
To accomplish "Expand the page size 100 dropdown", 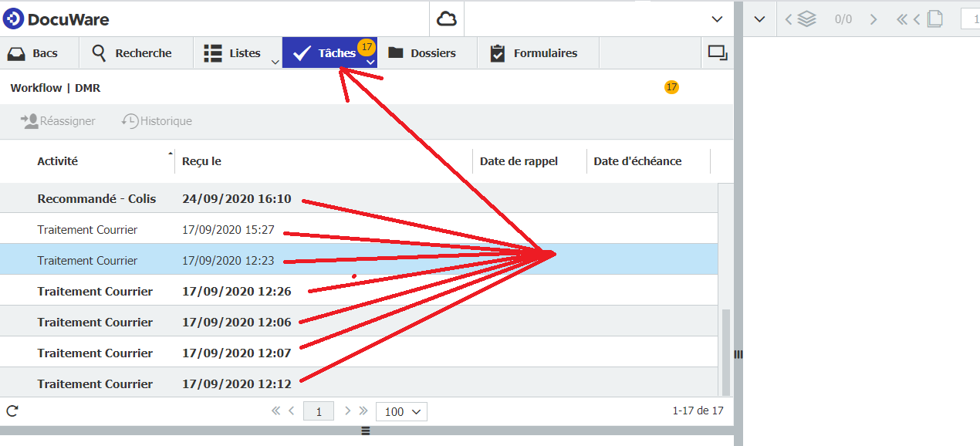I will (401, 411).
